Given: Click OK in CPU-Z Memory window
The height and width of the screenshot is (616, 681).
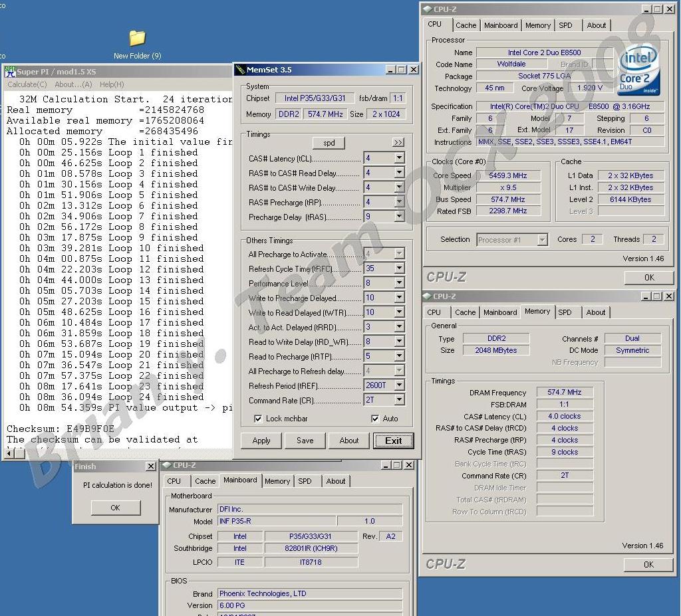Looking at the screenshot, I should click(648, 564).
